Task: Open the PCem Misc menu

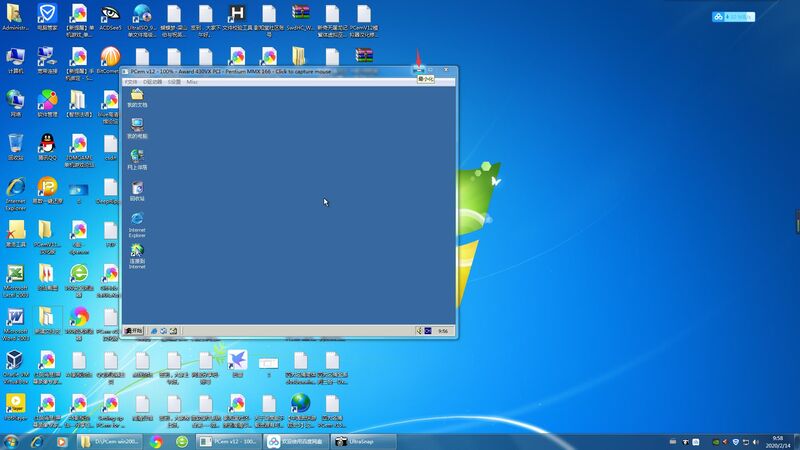Action: click(192, 82)
